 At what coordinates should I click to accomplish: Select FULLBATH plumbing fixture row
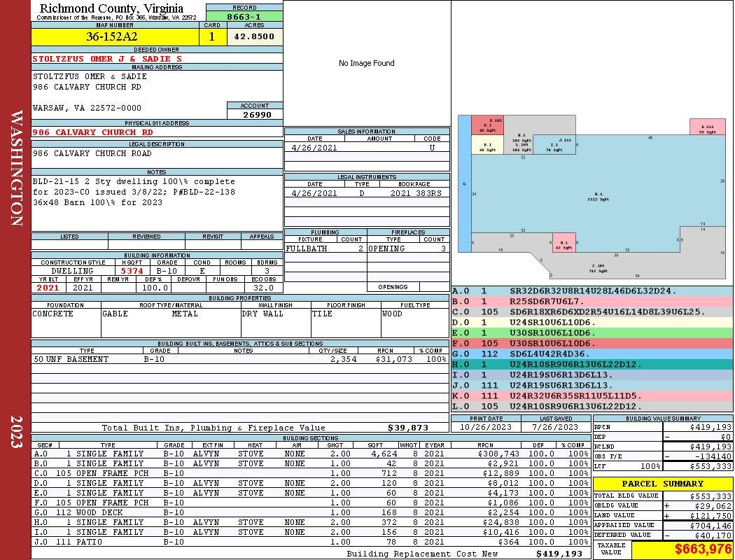pyautogui.click(x=325, y=248)
